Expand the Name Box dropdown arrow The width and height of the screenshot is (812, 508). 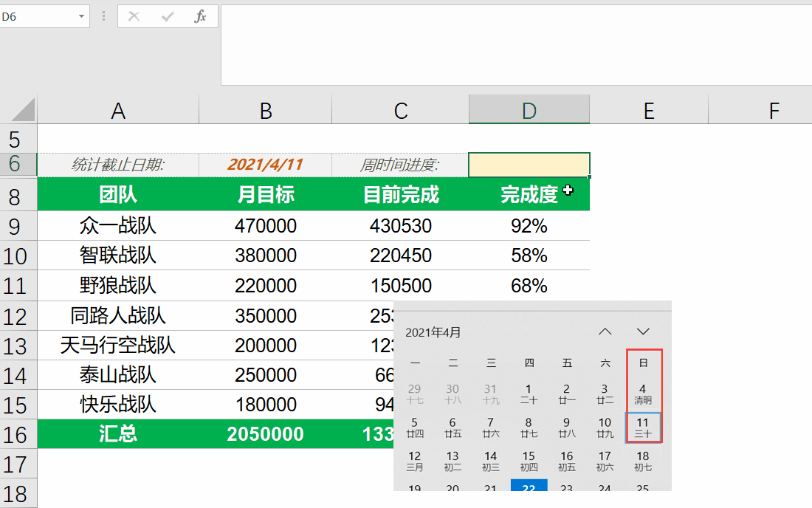click(x=81, y=16)
